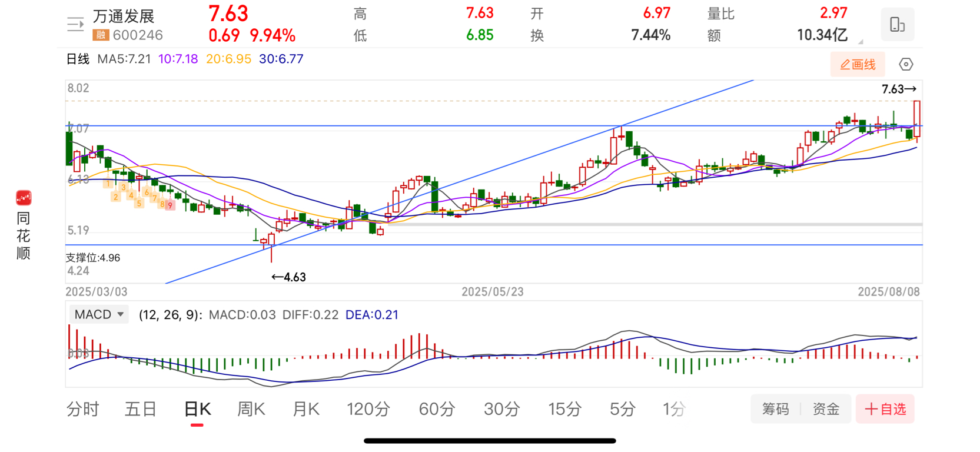Tap the date label 2025/03/03

97,292
